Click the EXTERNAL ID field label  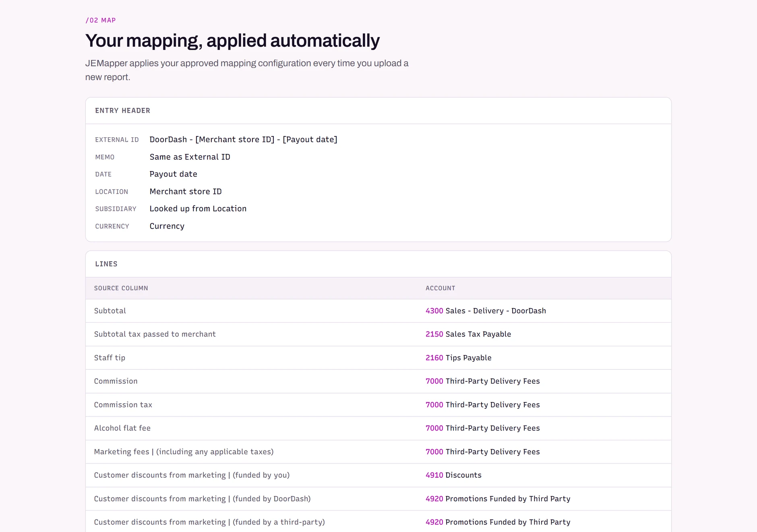[117, 140]
